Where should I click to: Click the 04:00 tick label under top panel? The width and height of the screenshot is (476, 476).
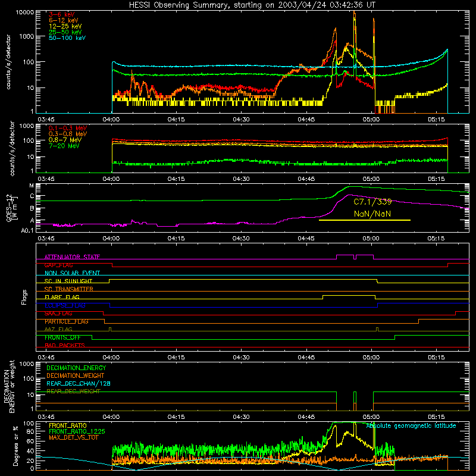pyautogui.click(x=111, y=120)
